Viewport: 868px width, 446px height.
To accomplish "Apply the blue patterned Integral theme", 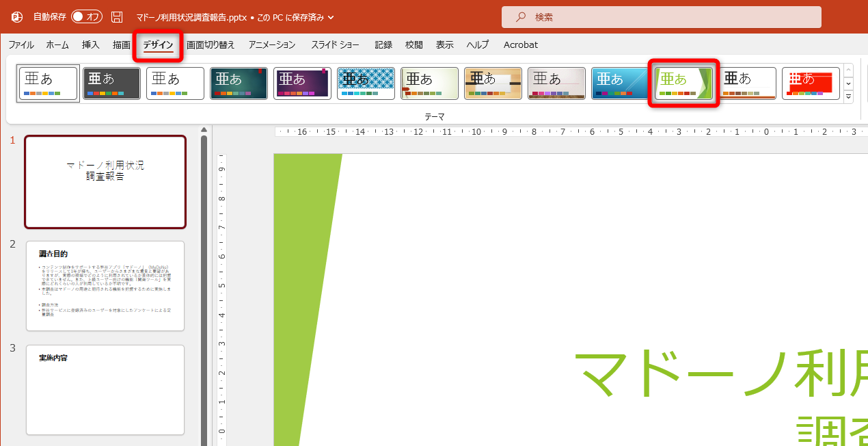I will click(366, 83).
